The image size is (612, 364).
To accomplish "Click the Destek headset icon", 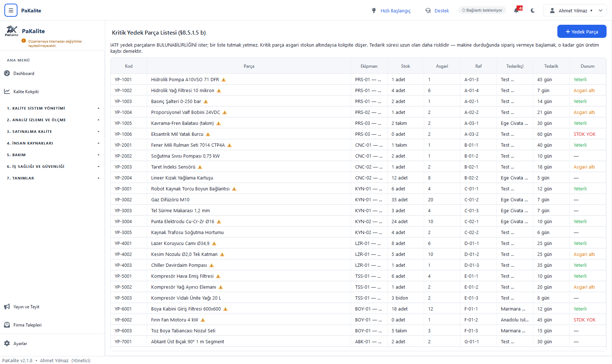I will tap(428, 11).
